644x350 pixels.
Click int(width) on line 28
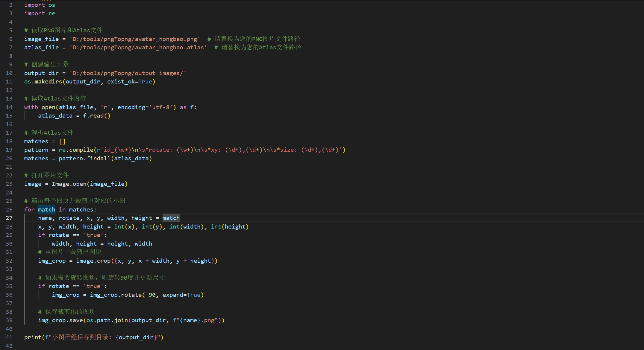[187, 227]
